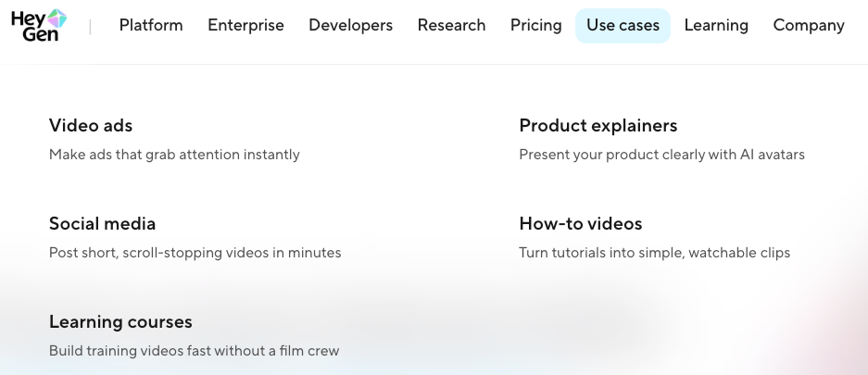Screen dimensions: 868x375
Task: Collapse the highlighted Use cases menu
Action: coord(623,26)
